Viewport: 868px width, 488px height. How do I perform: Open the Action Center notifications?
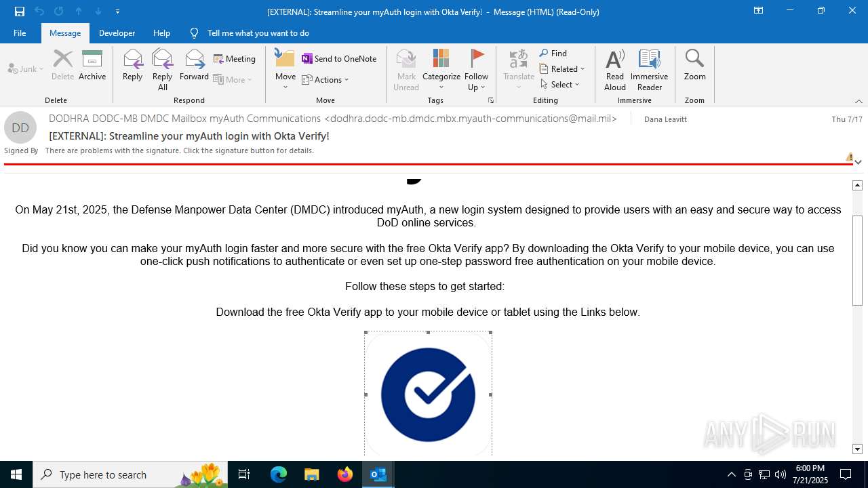(846, 474)
